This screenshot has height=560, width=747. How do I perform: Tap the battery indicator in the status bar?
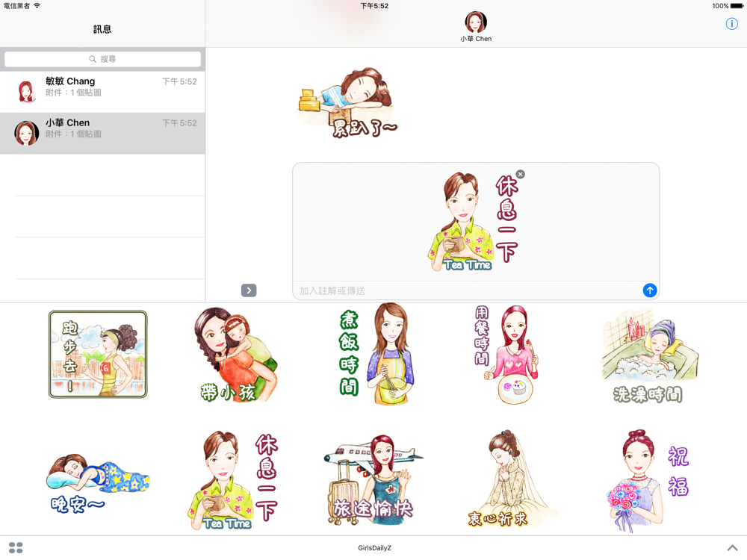tap(737, 6)
